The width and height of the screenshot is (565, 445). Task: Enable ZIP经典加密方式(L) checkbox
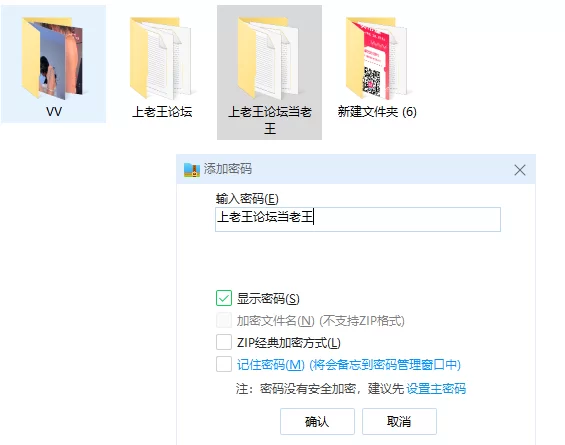(224, 342)
